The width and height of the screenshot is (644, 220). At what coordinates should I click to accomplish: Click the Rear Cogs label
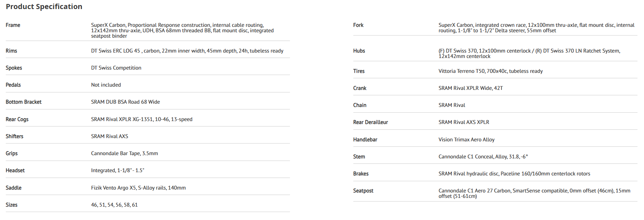(17, 119)
